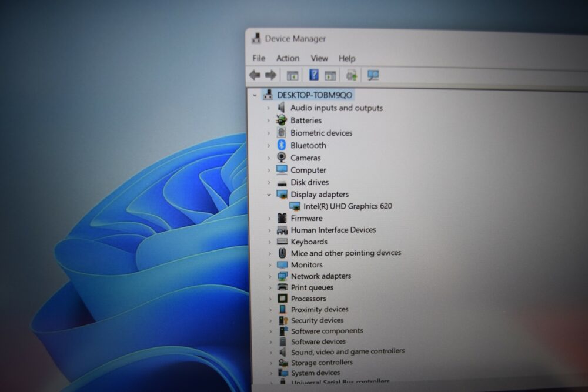
Task: Click the Intel UHD Graphics 620 device icon
Action: pos(295,206)
